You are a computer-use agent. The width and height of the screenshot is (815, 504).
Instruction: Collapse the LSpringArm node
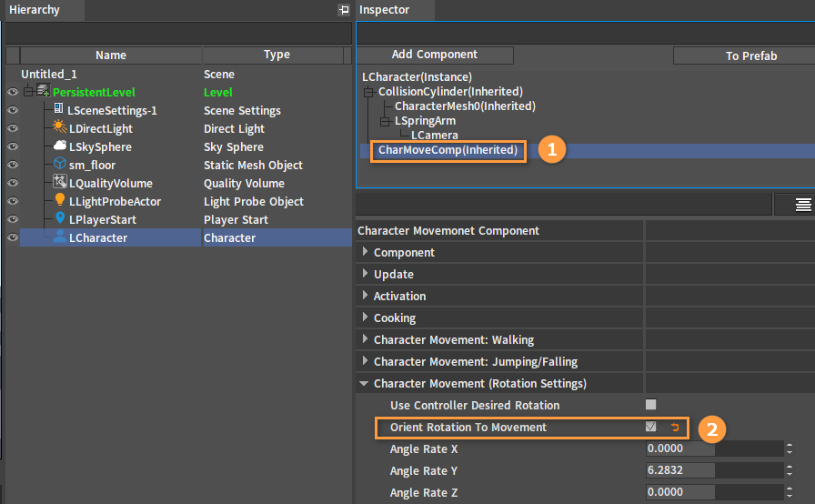[x=385, y=121]
